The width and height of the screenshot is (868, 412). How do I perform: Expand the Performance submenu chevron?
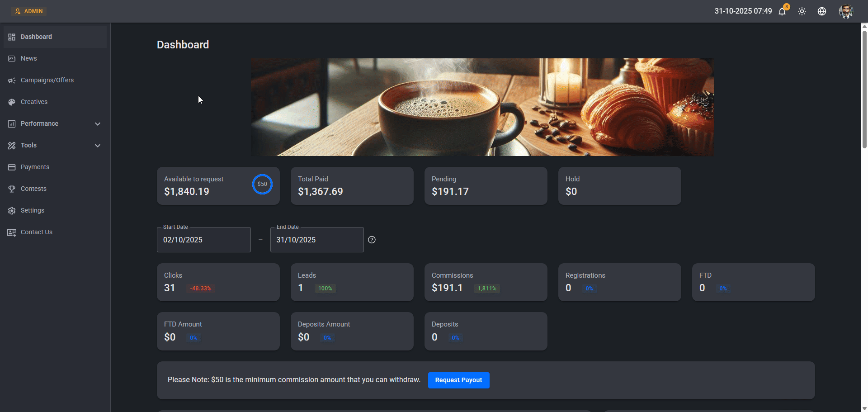(x=98, y=124)
